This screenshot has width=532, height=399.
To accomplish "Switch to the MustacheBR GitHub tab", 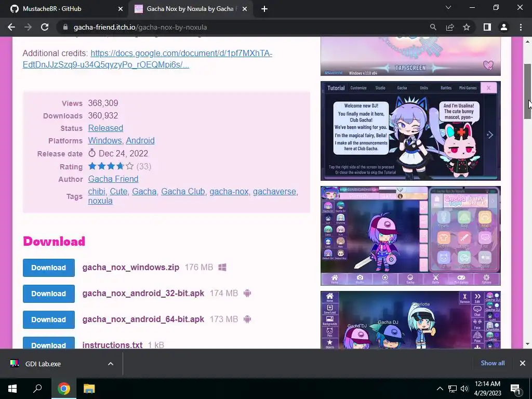I will (x=64, y=9).
